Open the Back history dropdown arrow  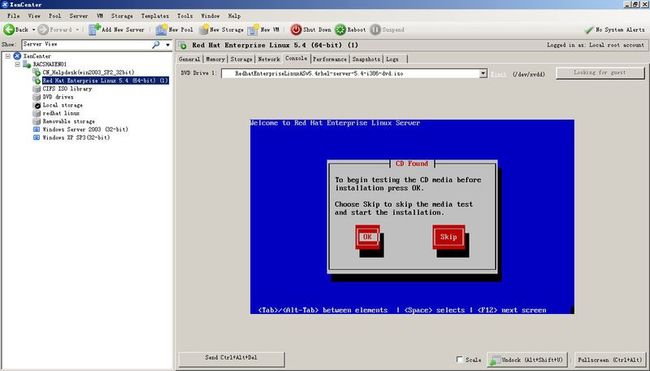click(x=34, y=30)
